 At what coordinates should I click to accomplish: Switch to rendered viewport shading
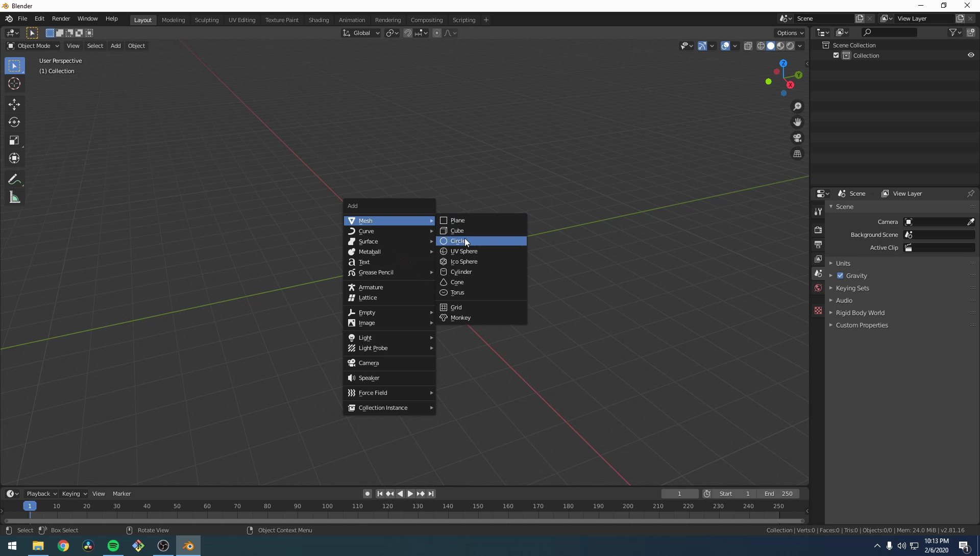(790, 46)
